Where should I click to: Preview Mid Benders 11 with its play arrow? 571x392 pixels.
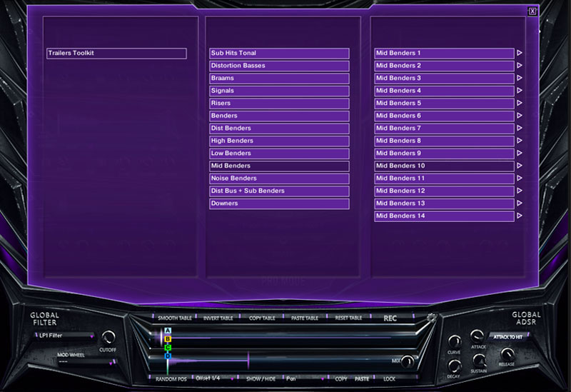click(x=520, y=178)
